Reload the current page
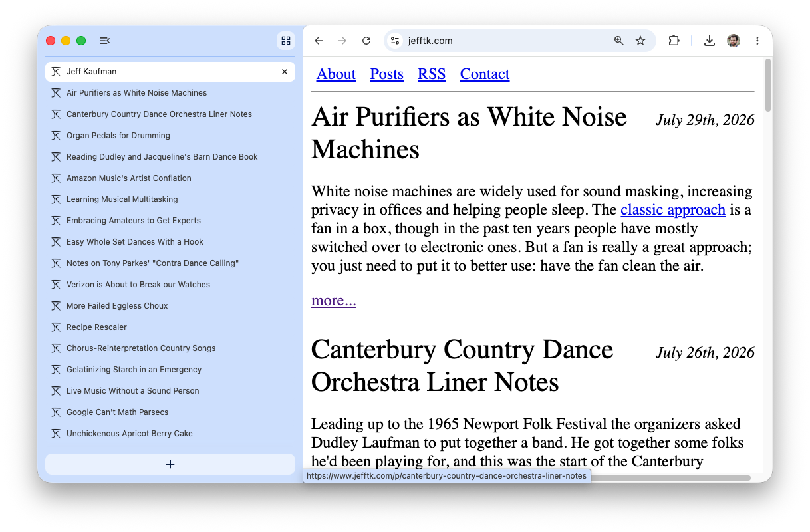 click(x=366, y=41)
